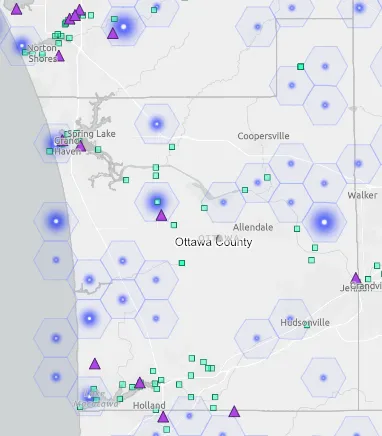Select the Walker city label

(362, 195)
